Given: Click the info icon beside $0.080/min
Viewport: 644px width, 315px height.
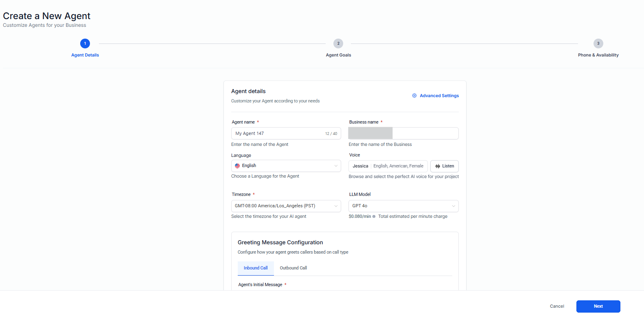Looking at the screenshot, I should pyautogui.click(x=374, y=217).
